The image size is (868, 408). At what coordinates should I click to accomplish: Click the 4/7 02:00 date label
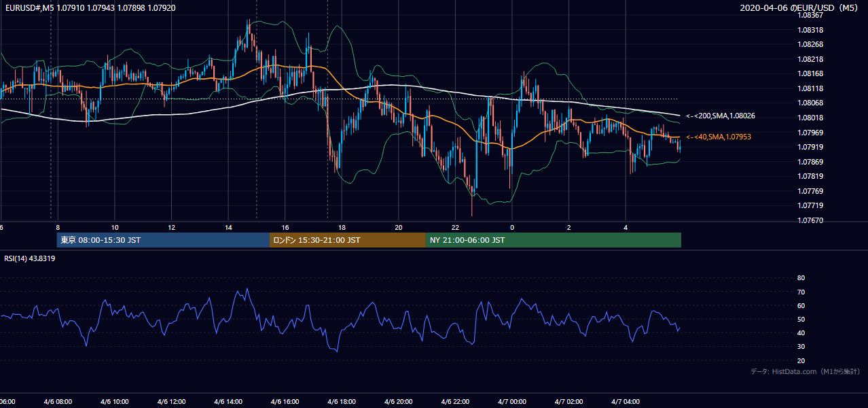click(569, 402)
